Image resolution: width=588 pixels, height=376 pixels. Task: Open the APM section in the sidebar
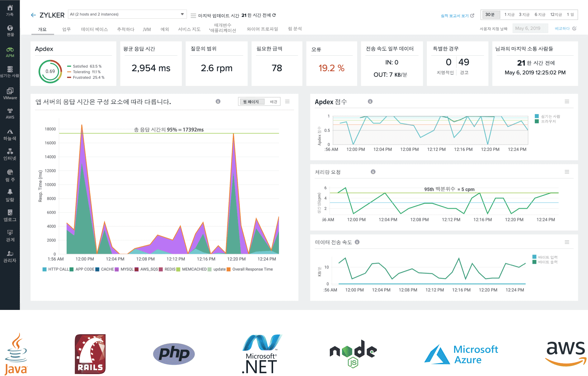point(10,53)
